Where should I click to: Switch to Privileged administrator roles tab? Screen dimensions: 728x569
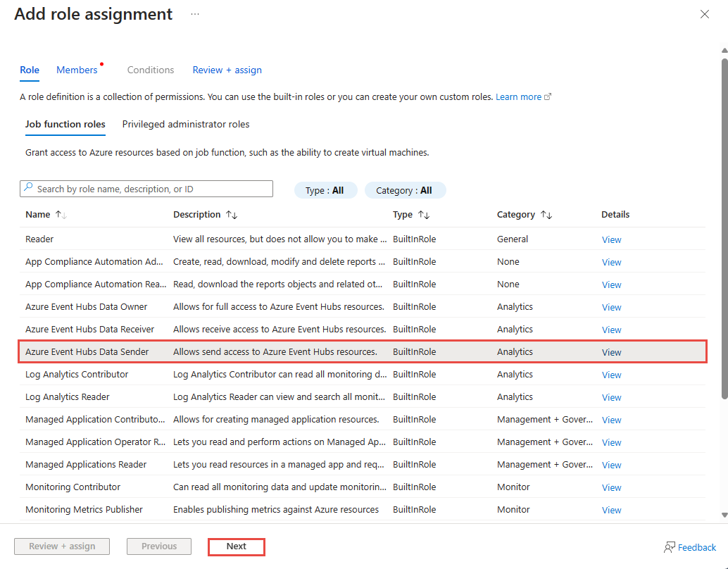tap(185, 124)
